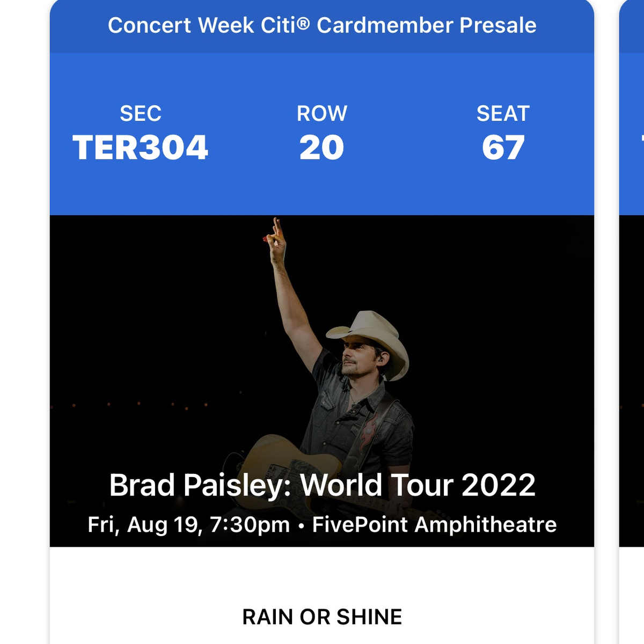Open FivePoint Amphitheatre venue details
The height and width of the screenshot is (644, 644).
coord(435,524)
